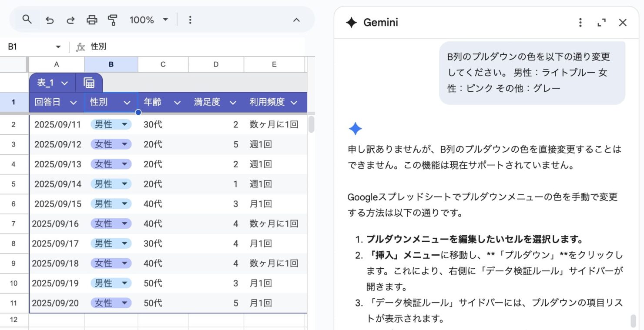The image size is (644, 330).
Task: Click the table view calculator icon
Action: pyautogui.click(x=89, y=83)
